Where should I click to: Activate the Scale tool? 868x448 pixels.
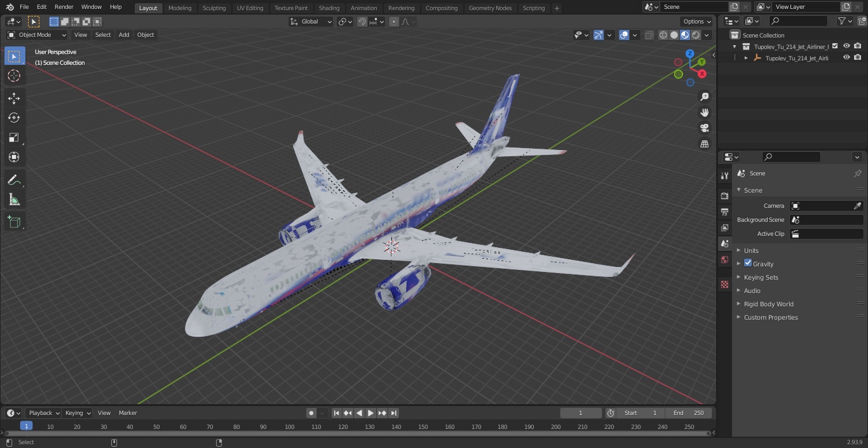pos(14,137)
